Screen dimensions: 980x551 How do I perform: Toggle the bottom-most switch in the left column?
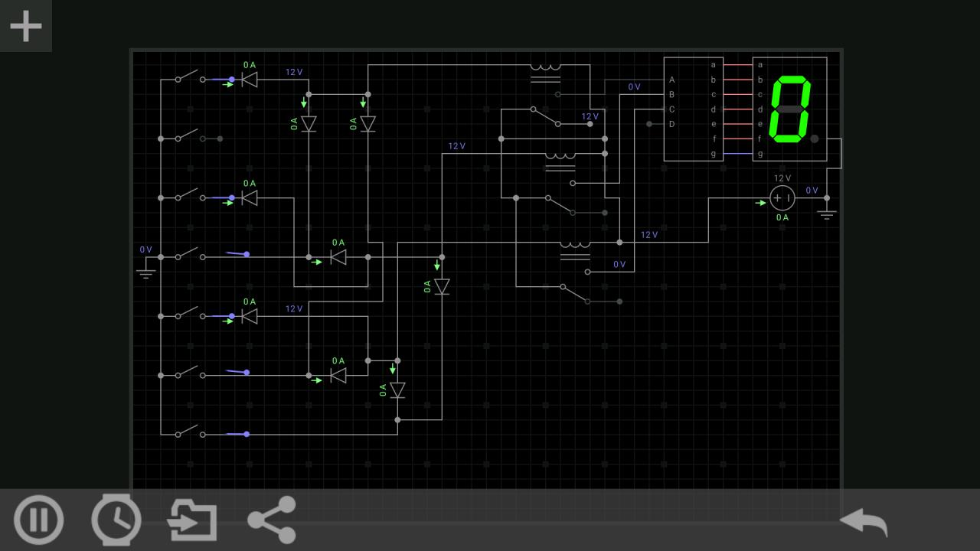190,432
